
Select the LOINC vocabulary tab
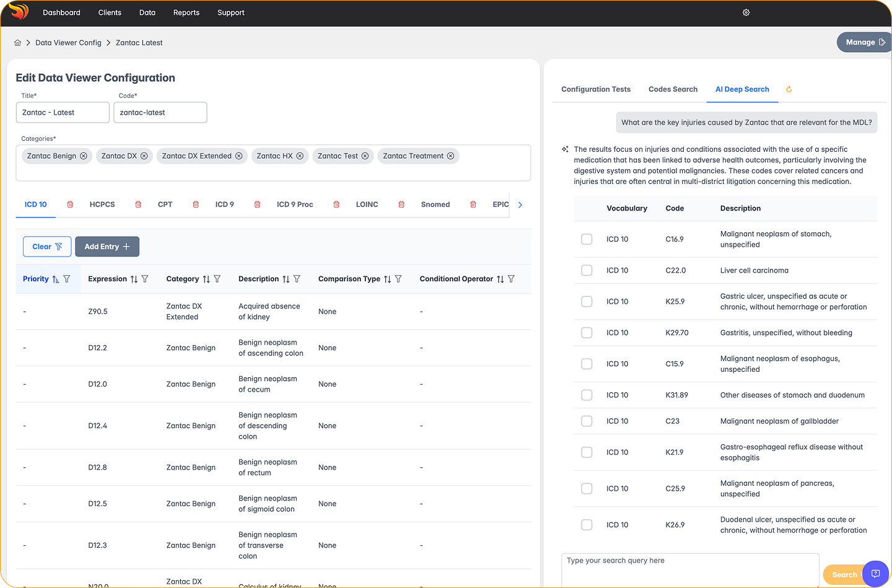pos(367,204)
